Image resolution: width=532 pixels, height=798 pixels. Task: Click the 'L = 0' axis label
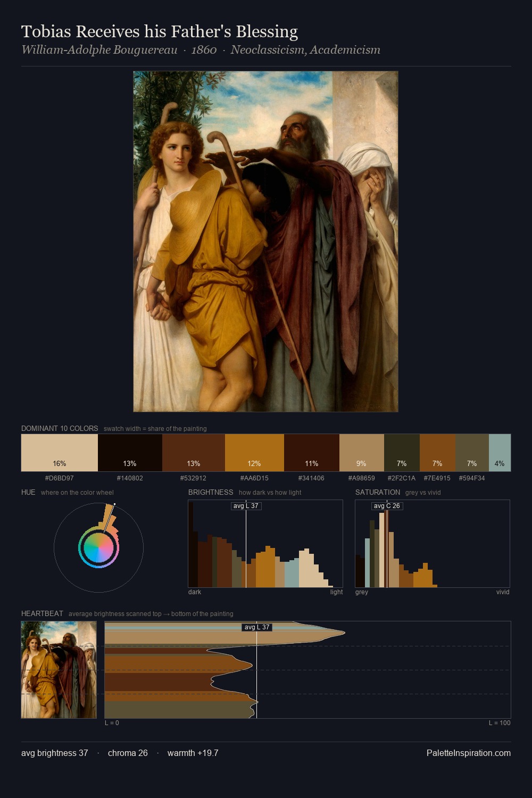112,723
